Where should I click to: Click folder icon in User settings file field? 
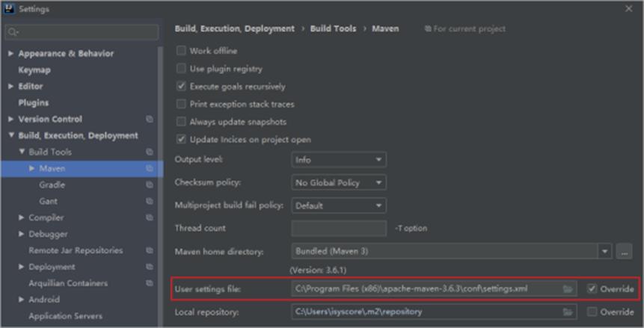pyautogui.click(x=568, y=289)
